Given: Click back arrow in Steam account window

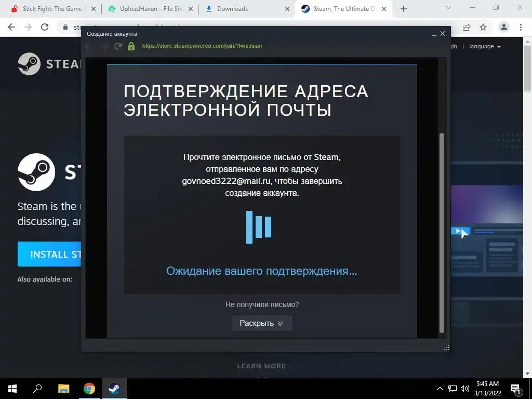Looking at the screenshot, I should [x=89, y=46].
